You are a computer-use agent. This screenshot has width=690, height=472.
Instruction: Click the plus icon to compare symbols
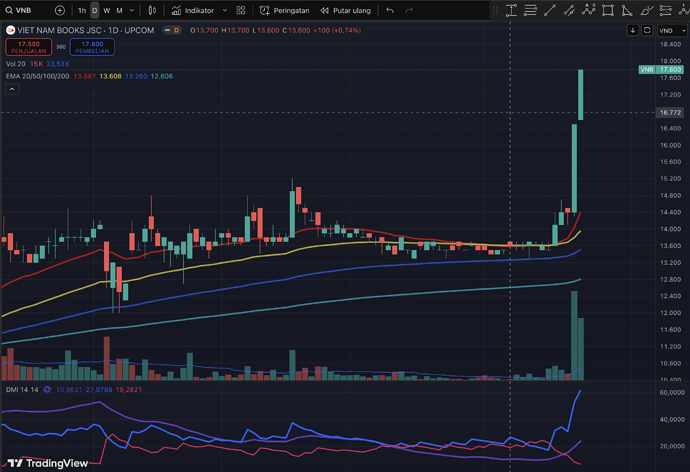[x=59, y=10]
